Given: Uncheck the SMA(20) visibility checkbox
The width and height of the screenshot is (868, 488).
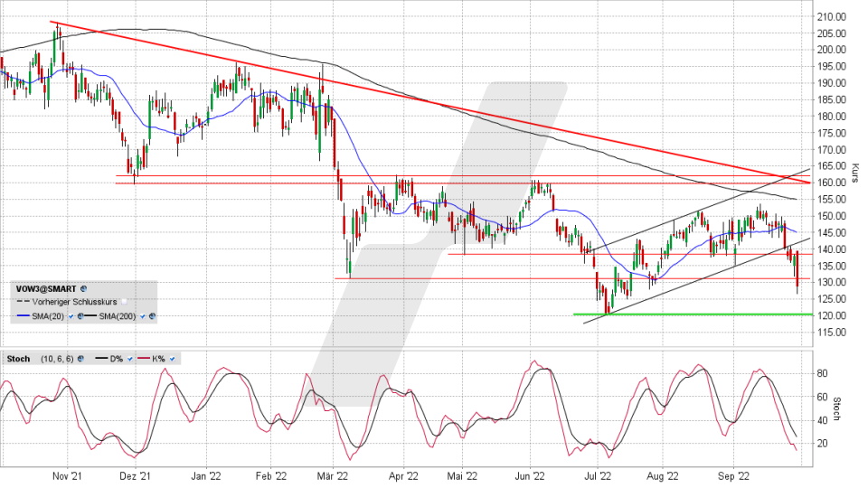Looking at the screenshot, I should 71,316.
